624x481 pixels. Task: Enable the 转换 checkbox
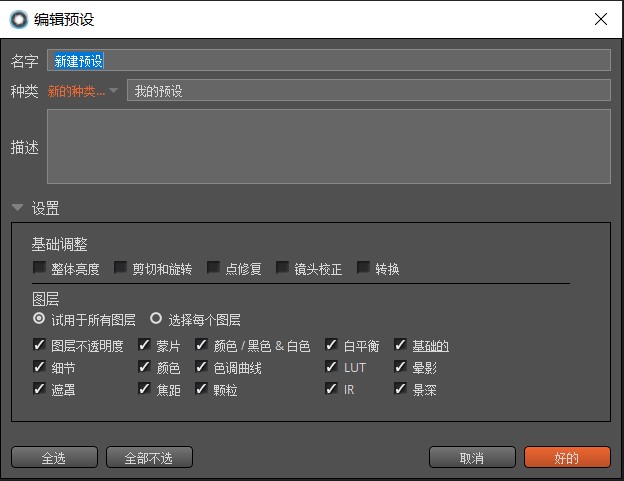(363, 267)
